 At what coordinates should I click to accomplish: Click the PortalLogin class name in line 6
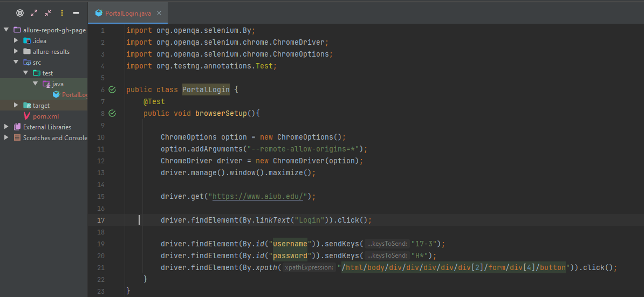coord(206,89)
